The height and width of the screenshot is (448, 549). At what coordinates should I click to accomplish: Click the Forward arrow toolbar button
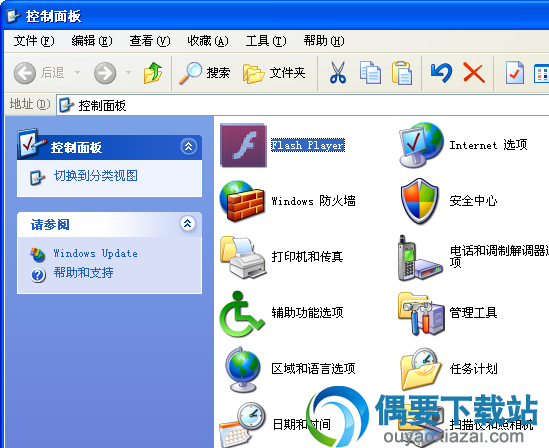[x=105, y=73]
